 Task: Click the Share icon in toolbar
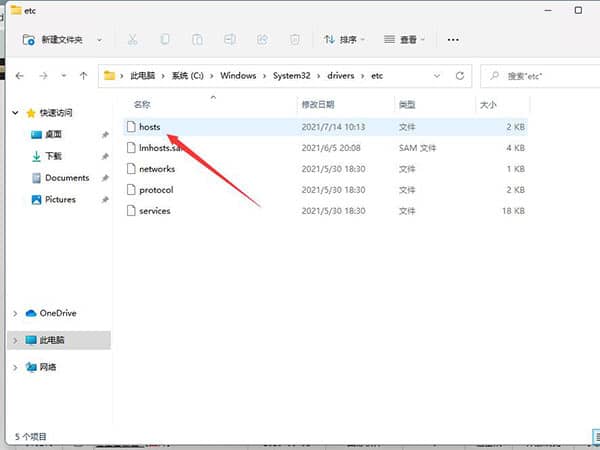pyautogui.click(x=262, y=40)
